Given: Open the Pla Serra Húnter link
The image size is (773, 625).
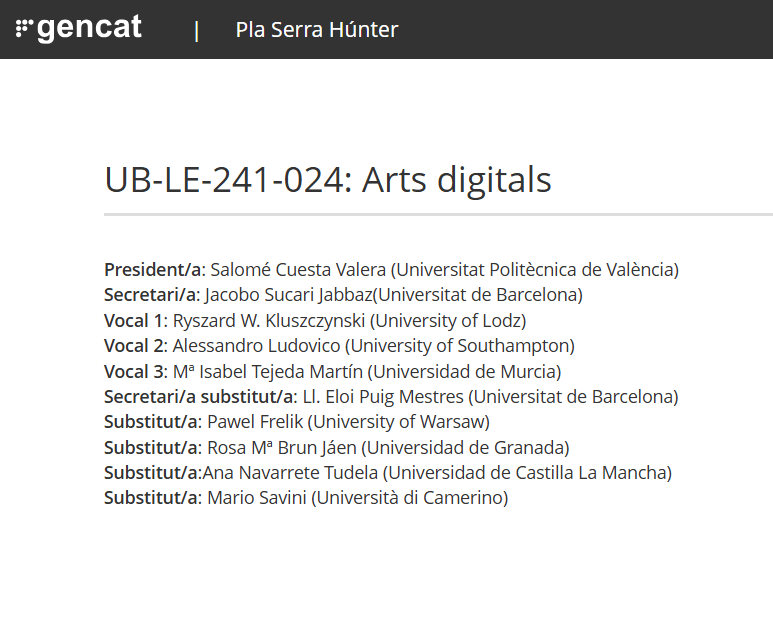Looking at the screenshot, I should 316,30.
